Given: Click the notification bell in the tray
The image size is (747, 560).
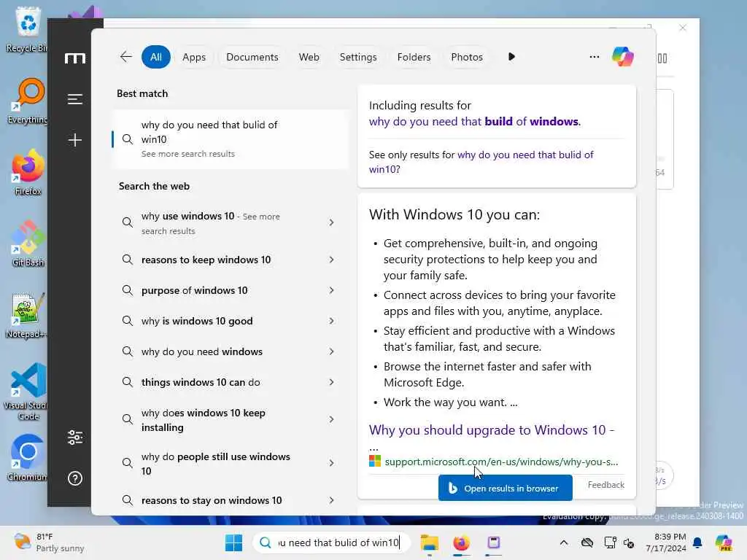Looking at the screenshot, I should click(697, 542).
